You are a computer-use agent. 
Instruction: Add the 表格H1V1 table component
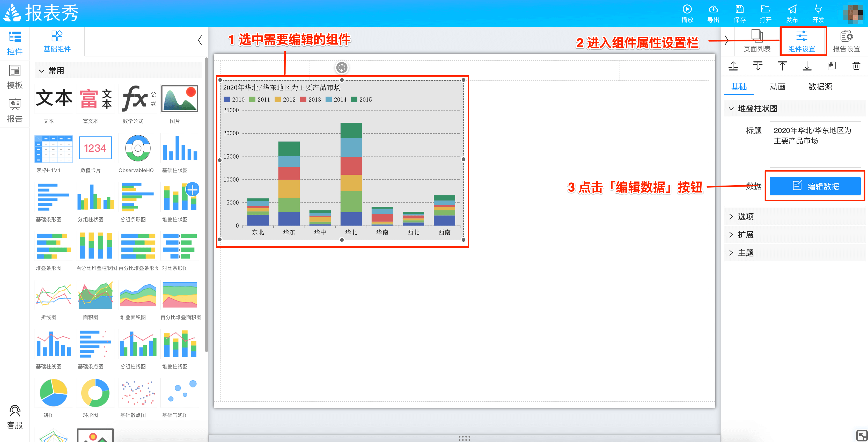point(54,148)
